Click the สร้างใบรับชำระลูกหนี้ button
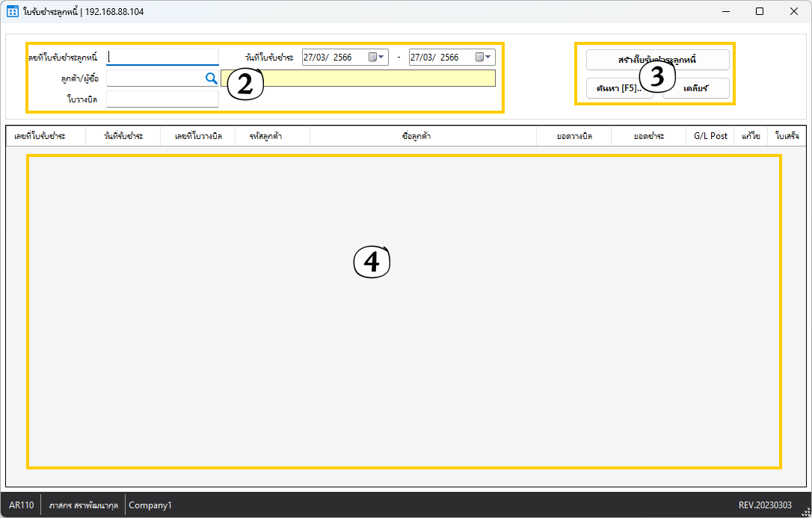The image size is (812, 518). (657, 60)
